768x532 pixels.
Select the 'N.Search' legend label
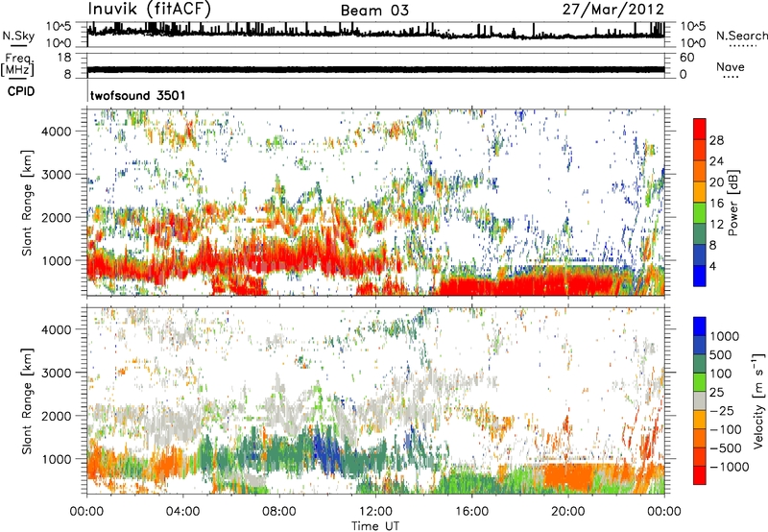click(x=741, y=36)
